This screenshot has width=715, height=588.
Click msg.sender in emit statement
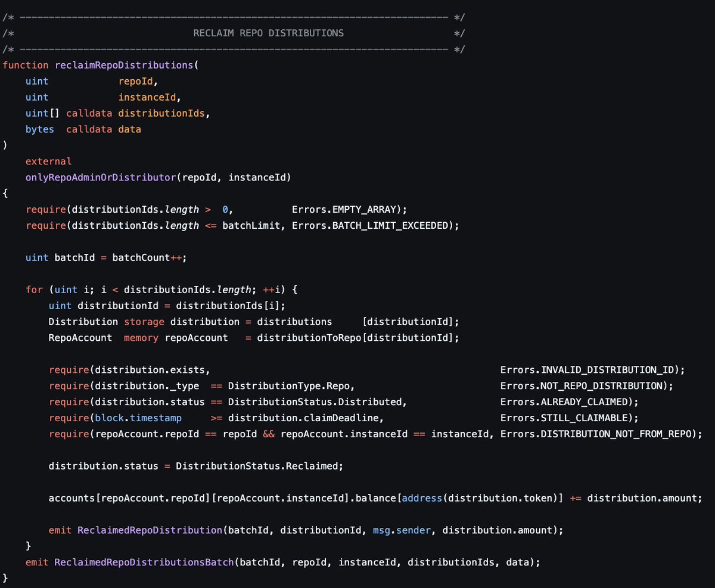tap(402, 531)
